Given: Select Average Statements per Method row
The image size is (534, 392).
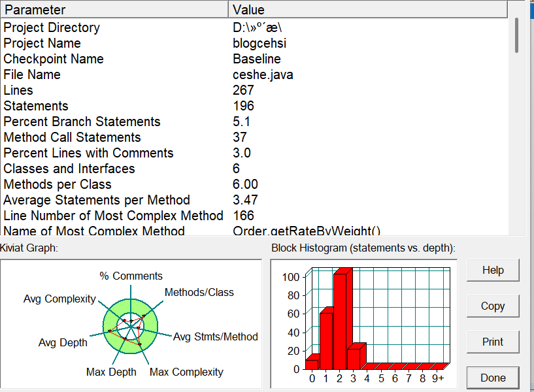Looking at the screenshot, I should click(x=97, y=200).
